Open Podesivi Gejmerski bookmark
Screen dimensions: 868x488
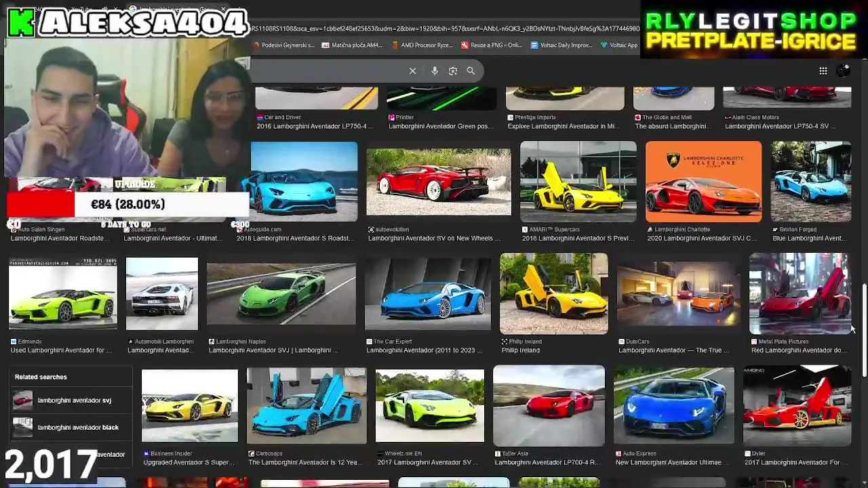[x=283, y=45]
